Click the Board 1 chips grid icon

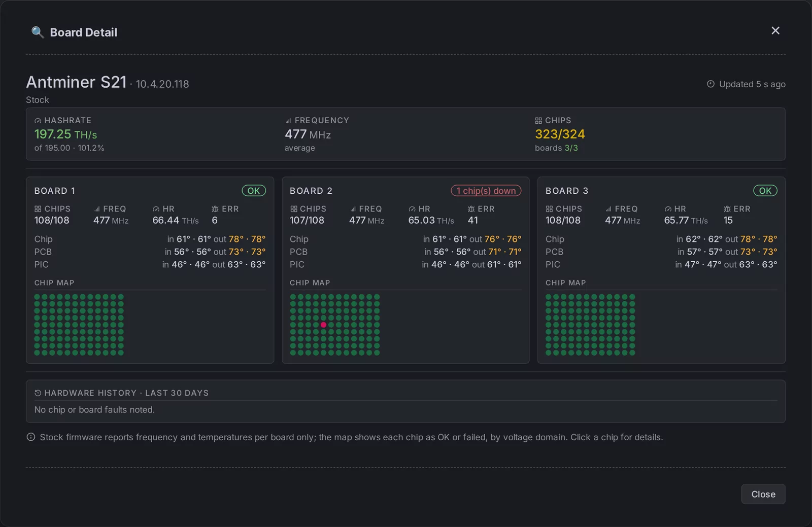click(38, 209)
